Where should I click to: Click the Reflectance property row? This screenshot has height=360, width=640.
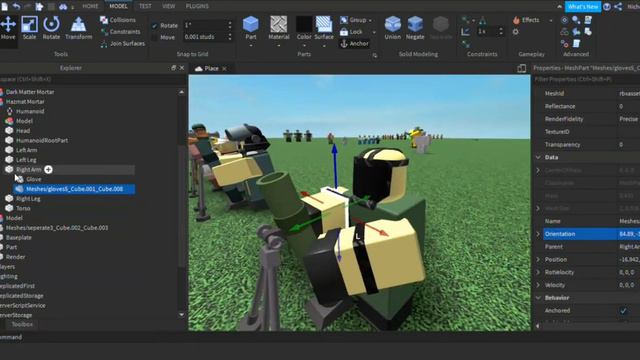pos(587,106)
